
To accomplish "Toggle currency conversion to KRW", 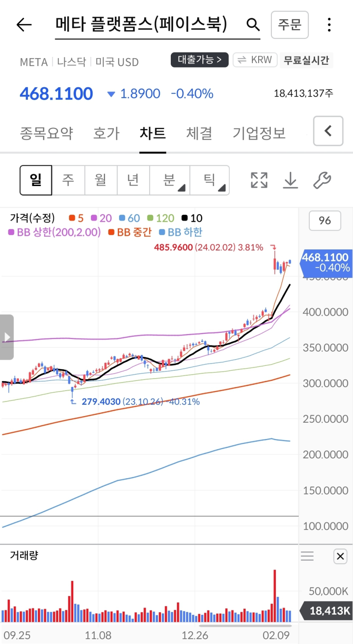I will [255, 60].
